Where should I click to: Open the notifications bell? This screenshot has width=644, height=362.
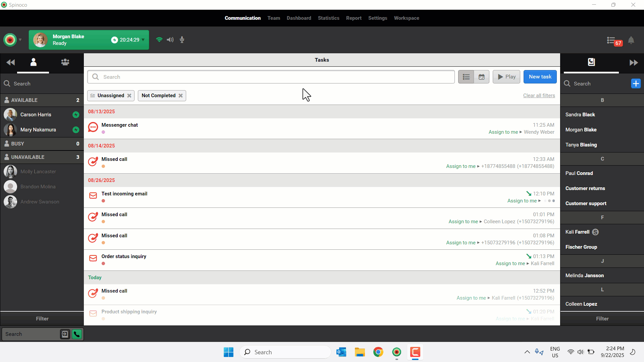[x=631, y=41]
